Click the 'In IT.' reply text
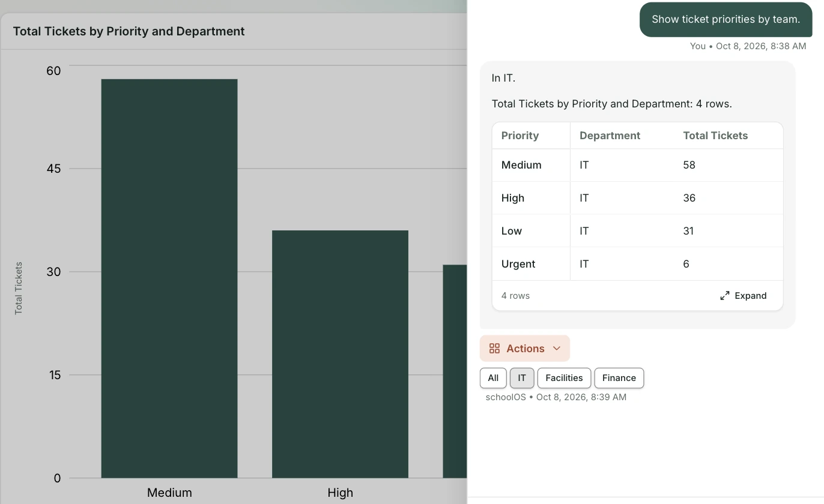The height and width of the screenshot is (504, 824). (x=503, y=78)
